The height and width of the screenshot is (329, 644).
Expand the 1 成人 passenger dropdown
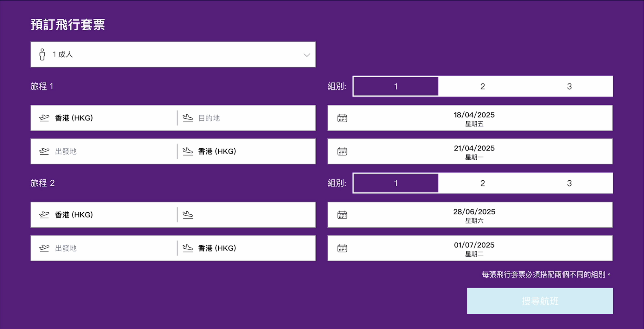pos(307,55)
